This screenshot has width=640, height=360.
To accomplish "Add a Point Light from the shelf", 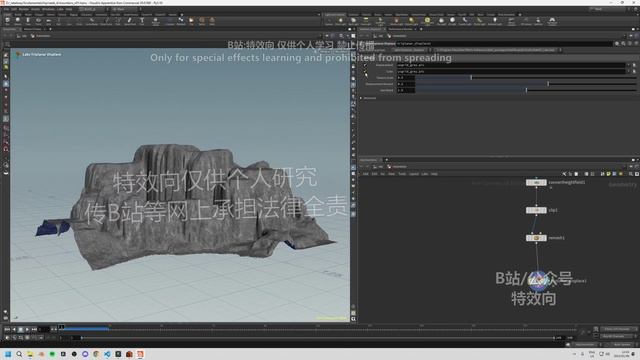I will pos(340,21).
